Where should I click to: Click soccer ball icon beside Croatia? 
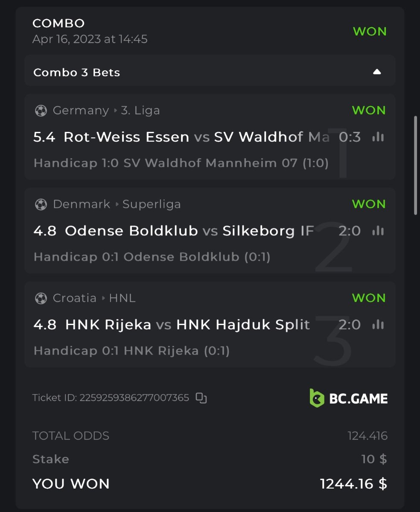pos(41,298)
